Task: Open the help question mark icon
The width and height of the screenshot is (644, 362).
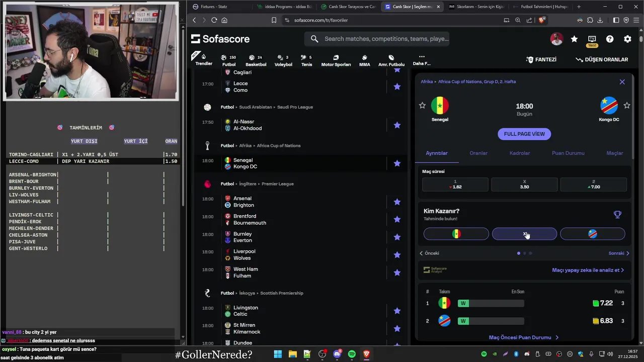Action: point(610,39)
